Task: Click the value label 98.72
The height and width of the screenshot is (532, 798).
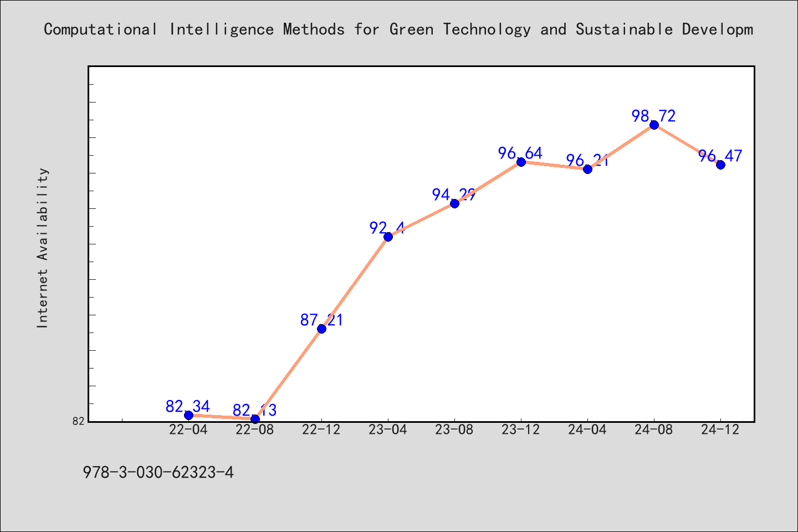Action: [x=654, y=116]
